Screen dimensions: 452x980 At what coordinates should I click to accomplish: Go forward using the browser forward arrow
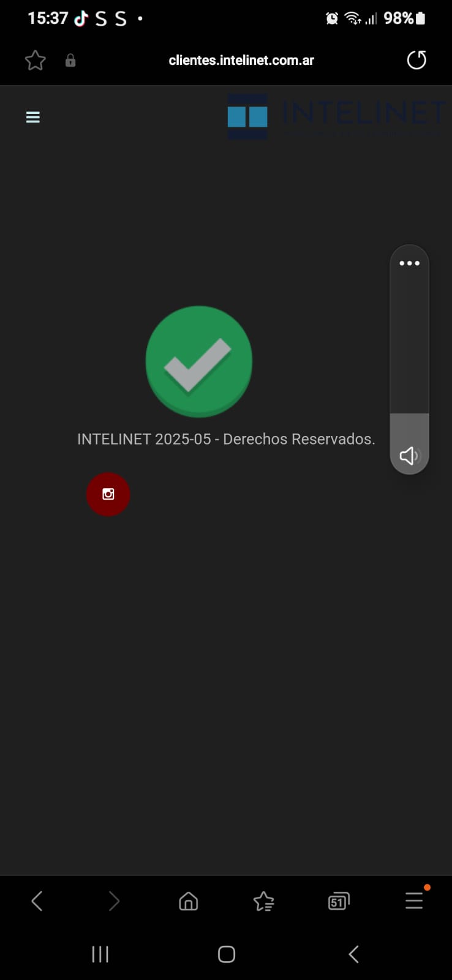point(113,901)
